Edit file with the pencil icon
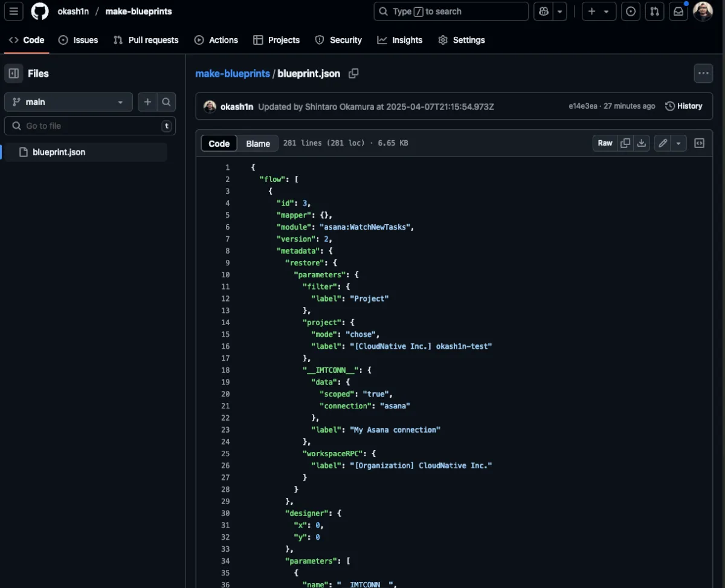Viewport: 725px width, 588px height. tap(663, 143)
